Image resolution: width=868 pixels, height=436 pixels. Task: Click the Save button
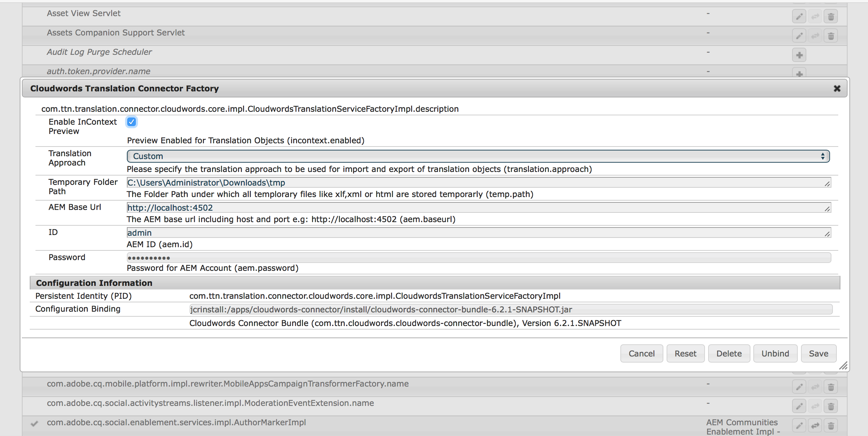pyautogui.click(x=819, y=354)
